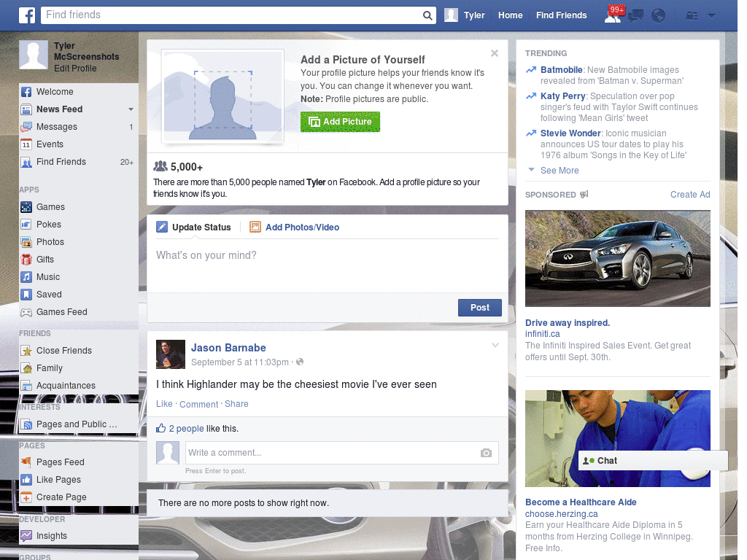The width and height of the screenshot is (747, 560).
Task: Open the 2 people likes link
Action: pos(186,429)
